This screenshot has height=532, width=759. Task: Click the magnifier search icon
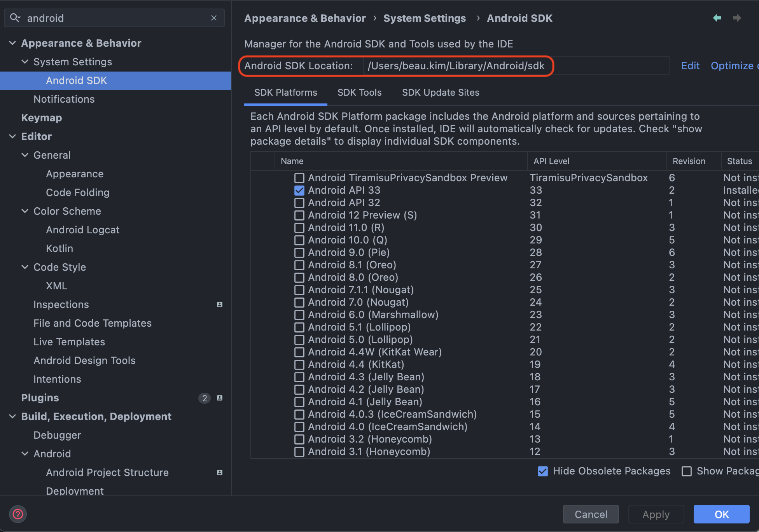tap(15, 18)
